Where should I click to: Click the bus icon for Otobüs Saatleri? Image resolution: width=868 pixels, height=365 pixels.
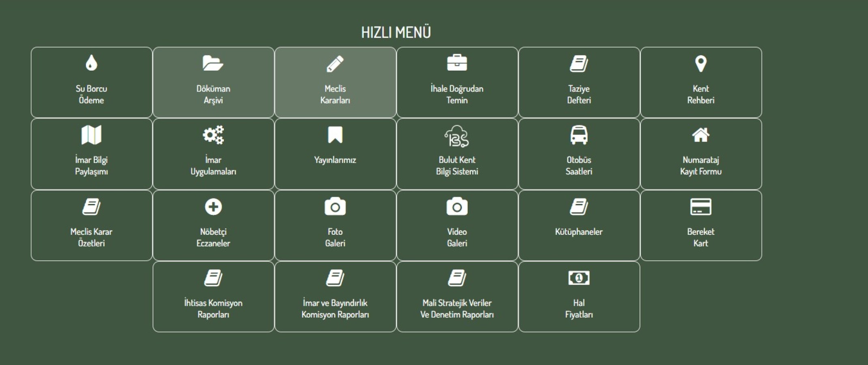[579, 135]
